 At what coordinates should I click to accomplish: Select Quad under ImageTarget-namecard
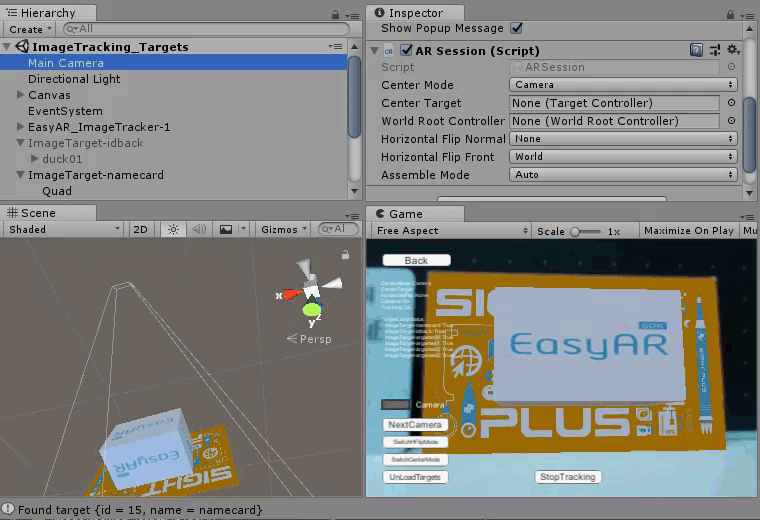57,191
